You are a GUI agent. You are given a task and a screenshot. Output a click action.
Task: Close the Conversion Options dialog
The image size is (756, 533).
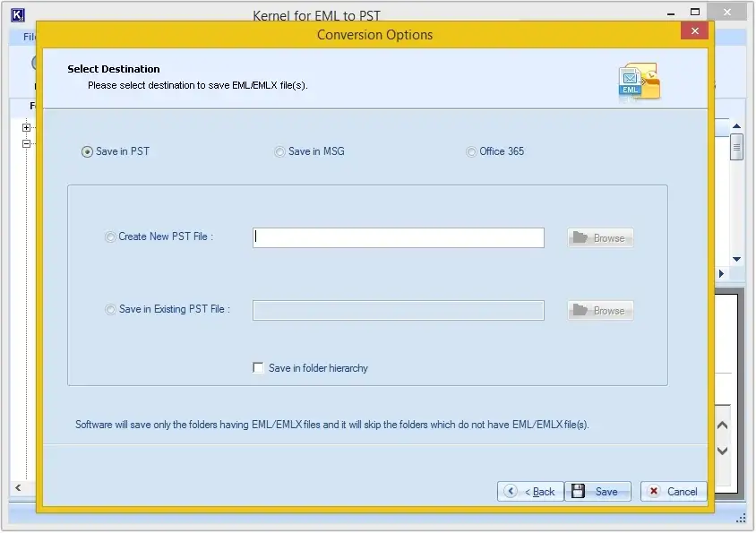[695, 30]
